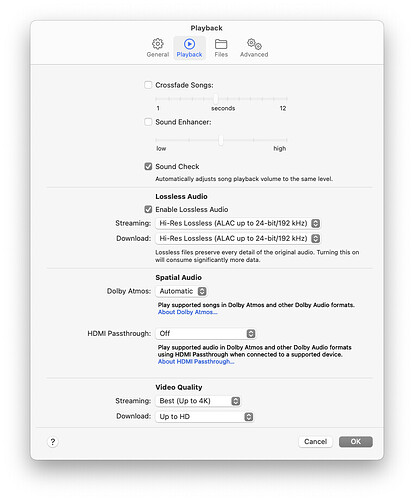
Task: Open the Dolby Atmos Automatic dropdown
Action: pos(181,291)
